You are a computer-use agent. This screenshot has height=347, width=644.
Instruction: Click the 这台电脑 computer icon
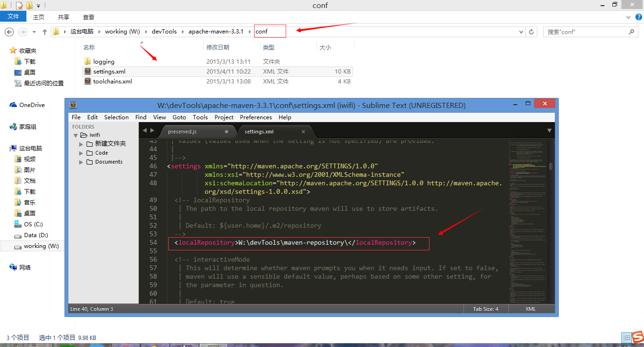tap(13, 148)
